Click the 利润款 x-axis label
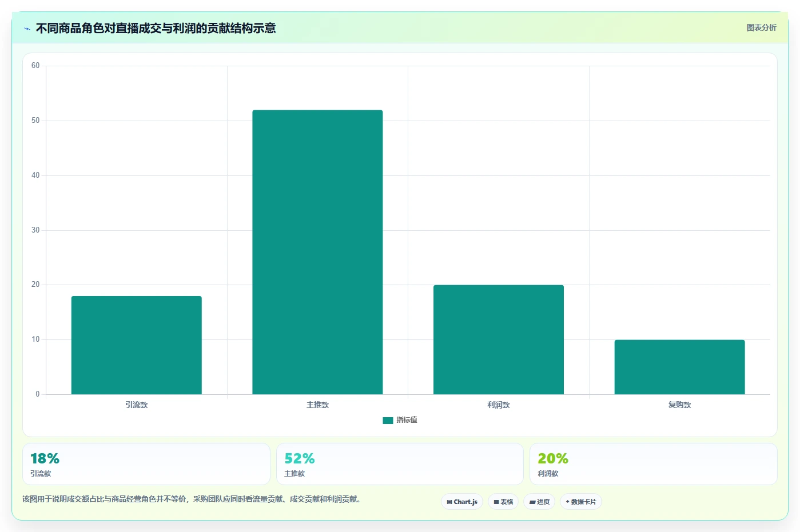The image size is (800, 532). (x=499, y=405)
